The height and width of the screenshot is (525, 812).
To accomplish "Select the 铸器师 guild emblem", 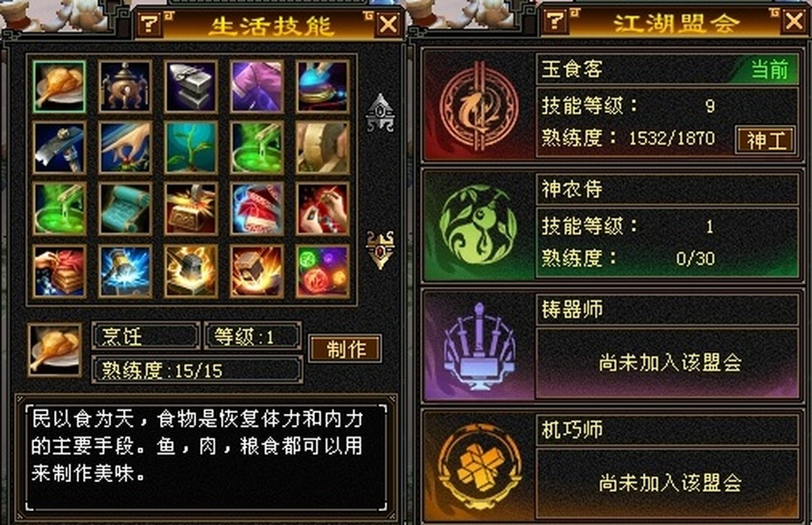I will point(478,346).
